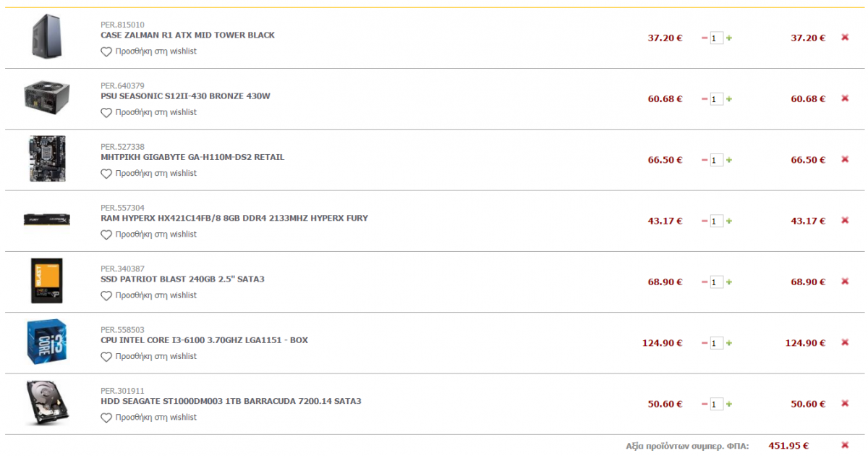Viewport: 868px width, 456px height.
Task: Remove the Seagate Barracuda HDD from cart
Action: coord(845,404)
